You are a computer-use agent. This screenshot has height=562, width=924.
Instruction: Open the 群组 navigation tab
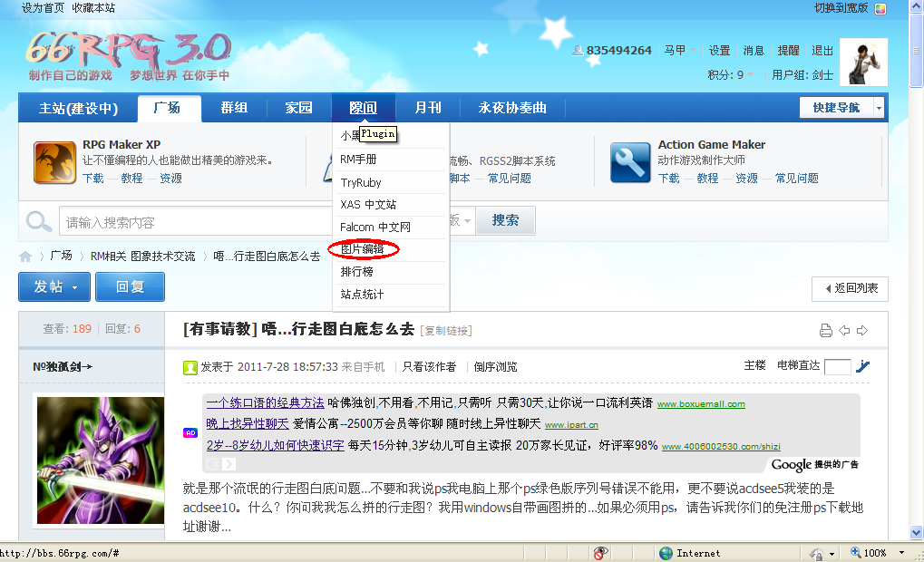click(234, 108)
